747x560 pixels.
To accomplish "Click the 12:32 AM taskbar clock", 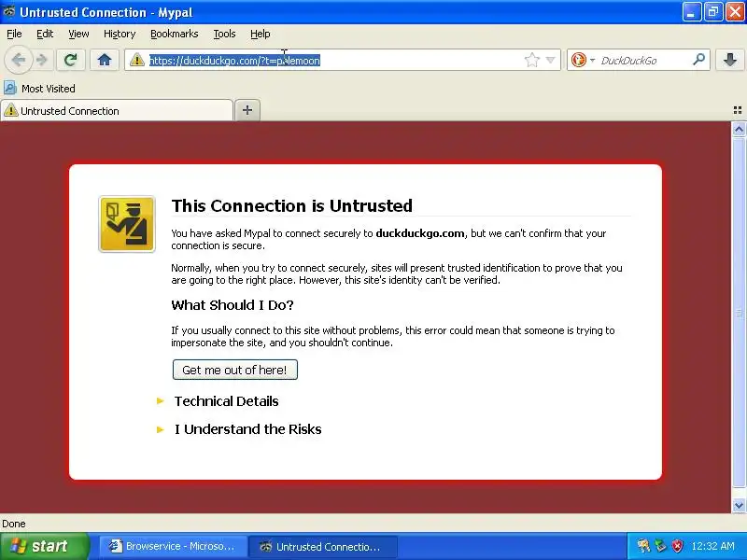I will [x=712, y=546].
